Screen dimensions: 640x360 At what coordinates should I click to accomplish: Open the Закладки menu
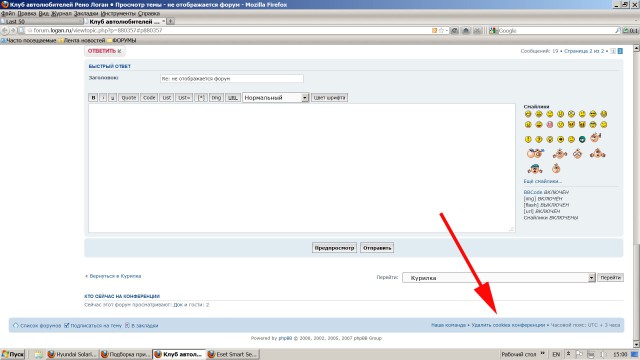[x=86, y=13]
